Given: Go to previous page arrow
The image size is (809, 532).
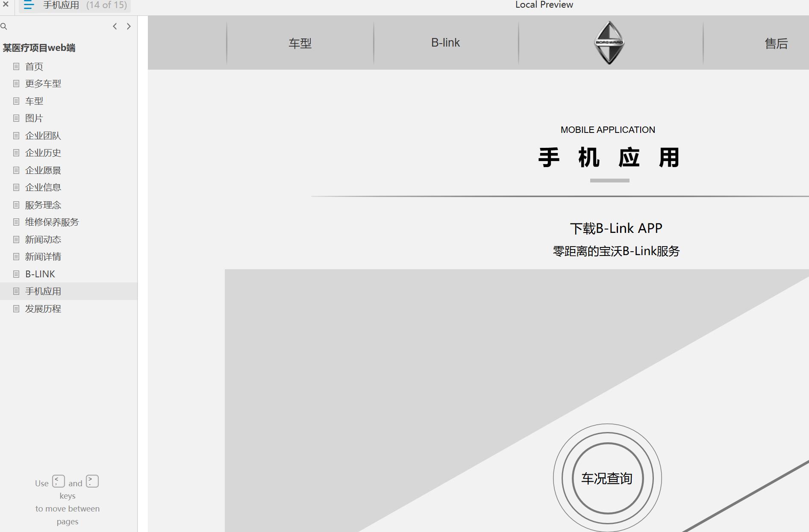Looking at the screenshot, I should point(115,26).
